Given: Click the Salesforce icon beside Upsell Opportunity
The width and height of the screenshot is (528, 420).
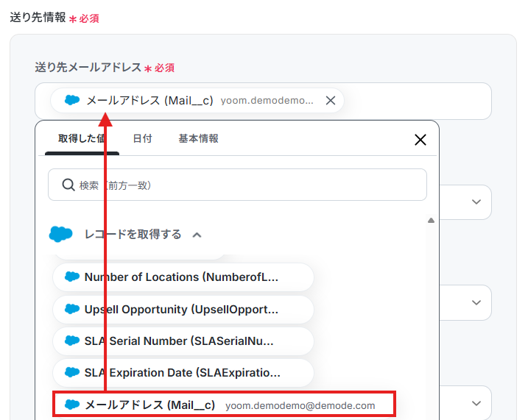Looking at the screenshot, I should (72, 309).
